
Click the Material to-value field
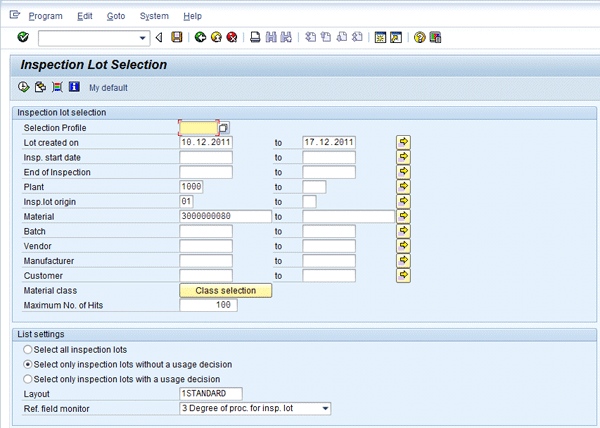click(x=348, y=216)
